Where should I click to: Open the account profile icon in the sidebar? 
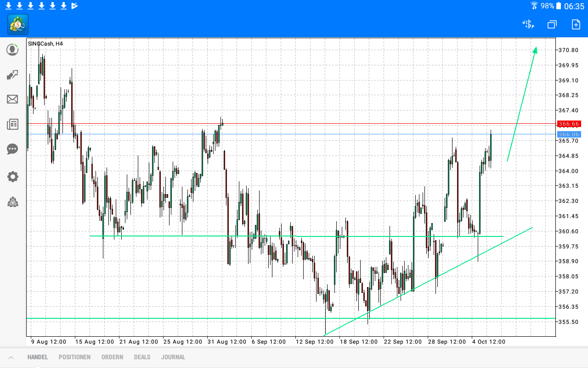(12, 50)
